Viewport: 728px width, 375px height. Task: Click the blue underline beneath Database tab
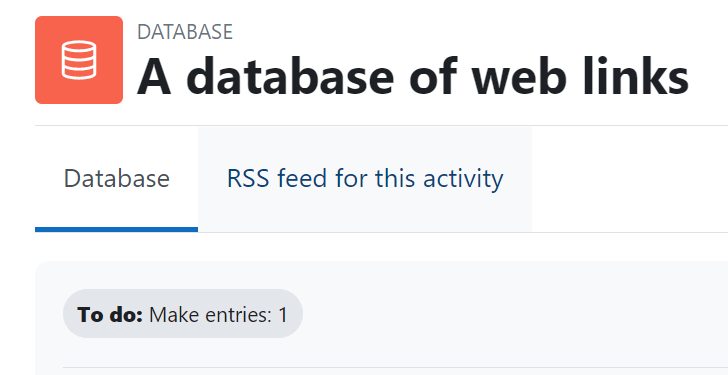pos(117,229)
